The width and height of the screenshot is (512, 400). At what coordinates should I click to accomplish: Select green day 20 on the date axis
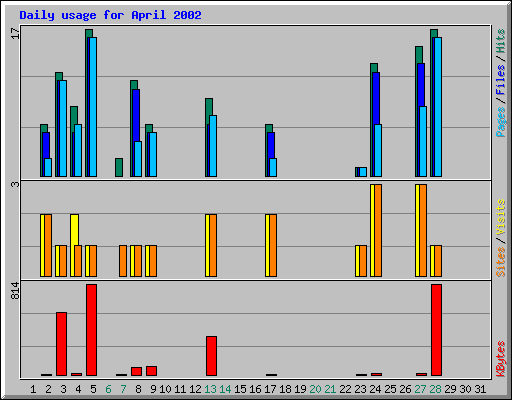point(315,389)
